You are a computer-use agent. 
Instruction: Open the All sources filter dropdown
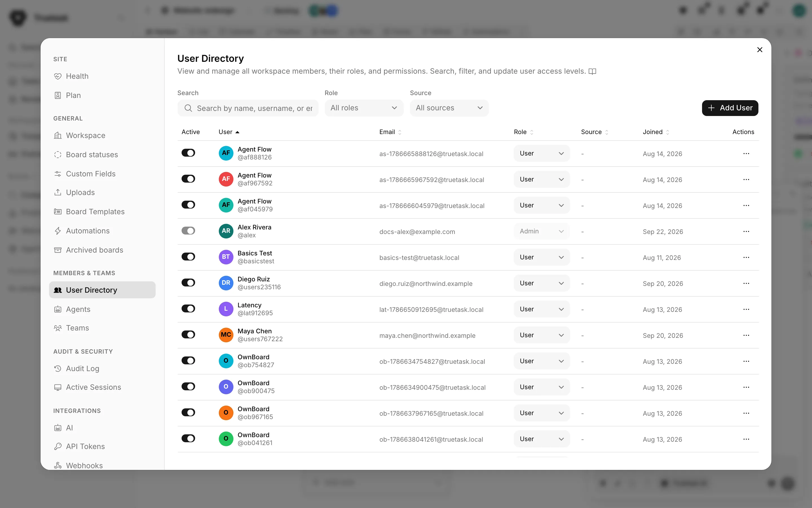[449, 108]
